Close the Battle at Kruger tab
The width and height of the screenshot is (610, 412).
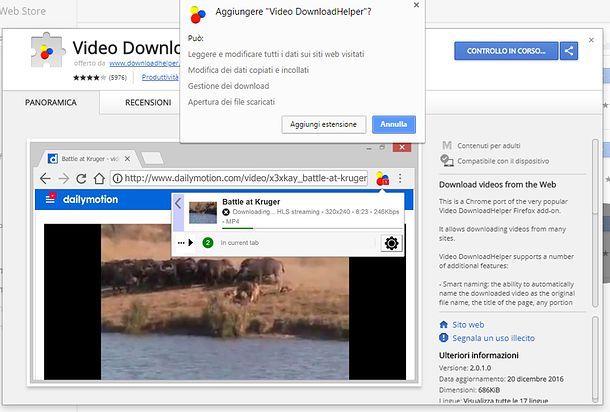[x=127, y=159]
